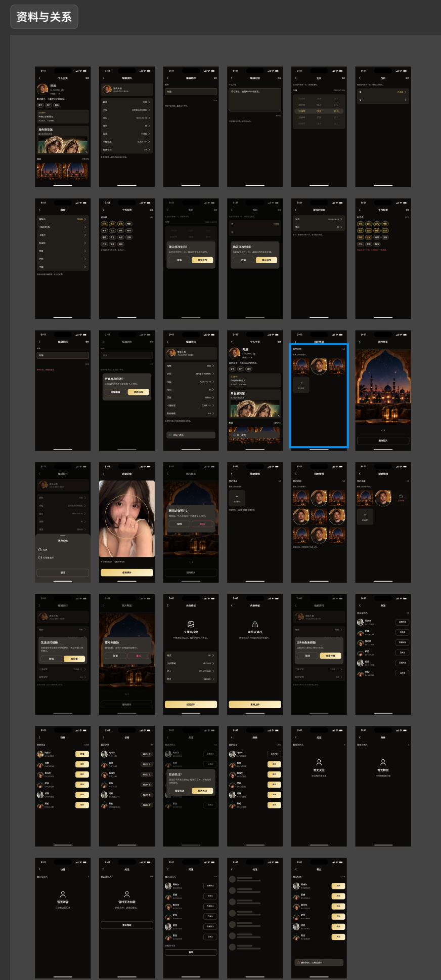Select the person icon above 暂无关注
The image size is (441, 980).
coord(319,762)
